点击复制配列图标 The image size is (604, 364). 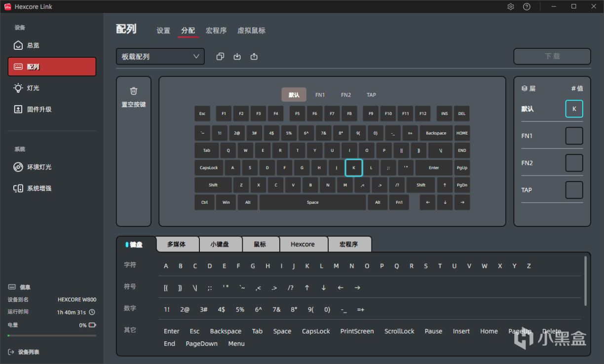(x=220, y=56)
